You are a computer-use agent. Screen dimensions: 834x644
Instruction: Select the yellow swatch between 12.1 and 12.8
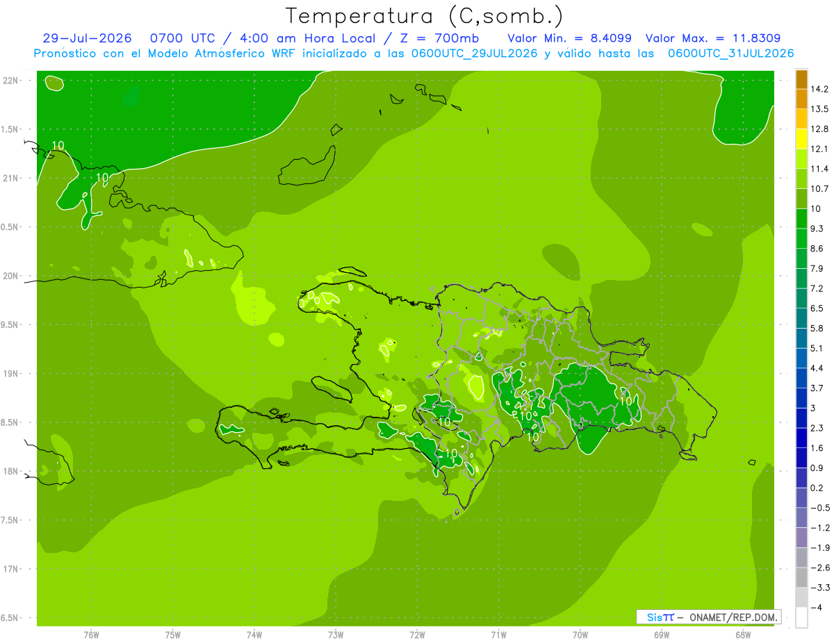pos(801,140)
